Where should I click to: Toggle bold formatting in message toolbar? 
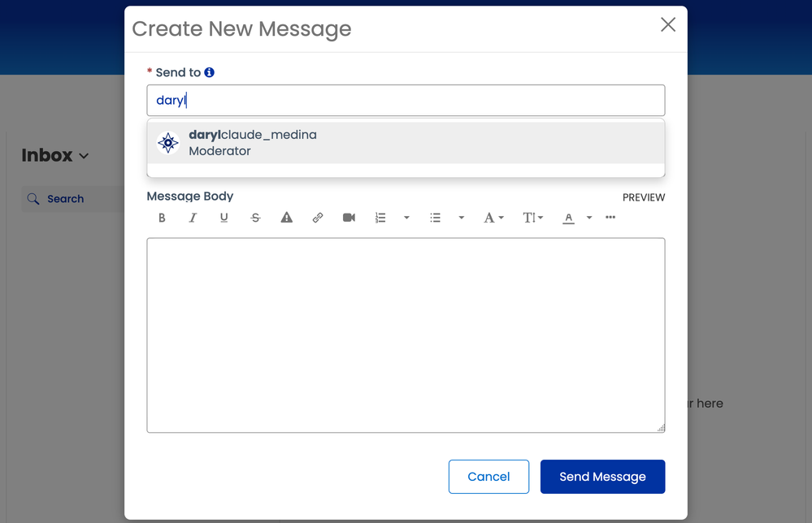pos(162,218)
